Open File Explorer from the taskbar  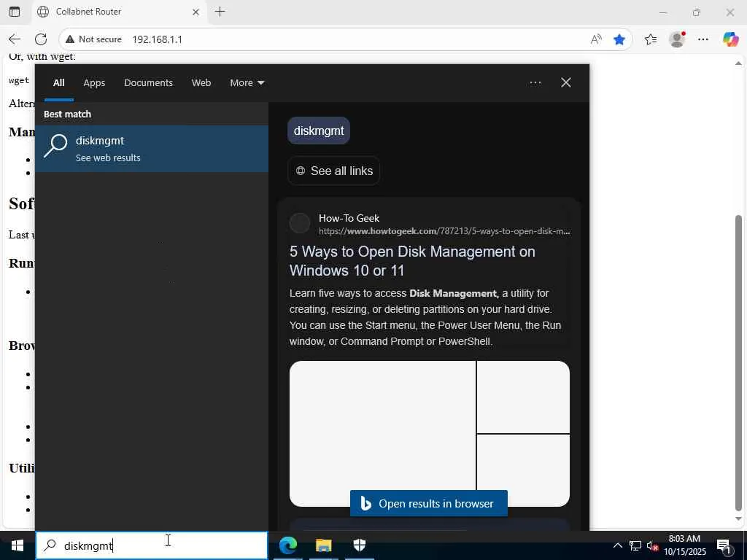pyautogui.click(x=323, y=545)
